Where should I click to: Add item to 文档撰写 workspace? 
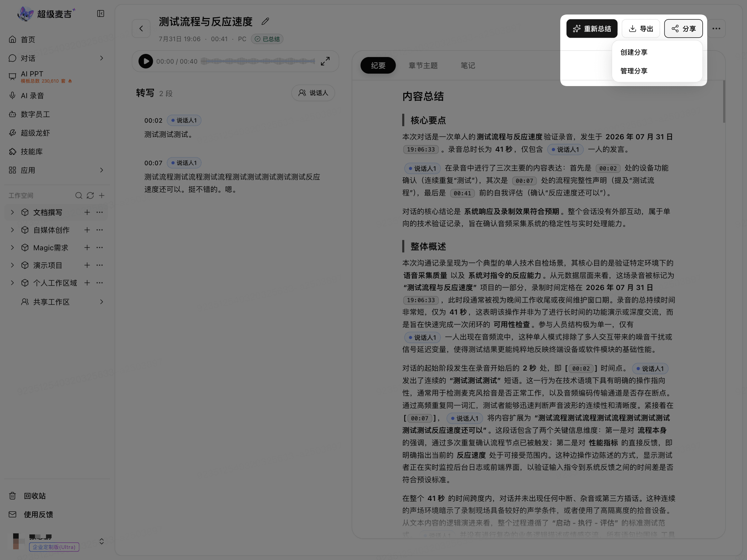(x=87, y=212)
